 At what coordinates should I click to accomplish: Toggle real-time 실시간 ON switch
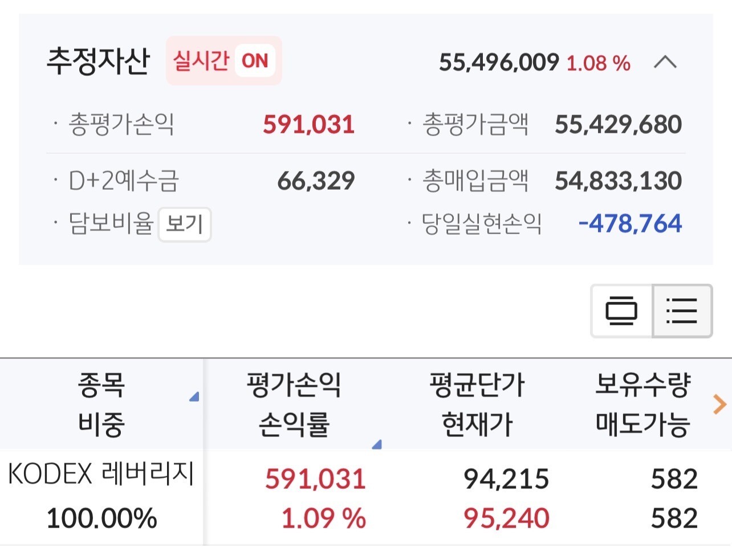click(224, 61)
